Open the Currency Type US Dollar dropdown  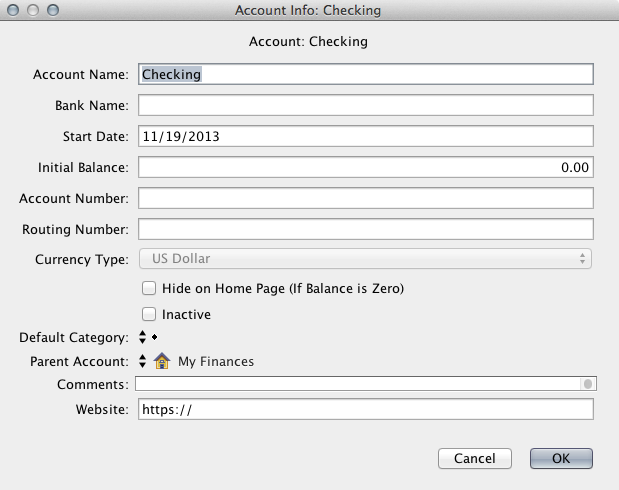tap(366, 259)
